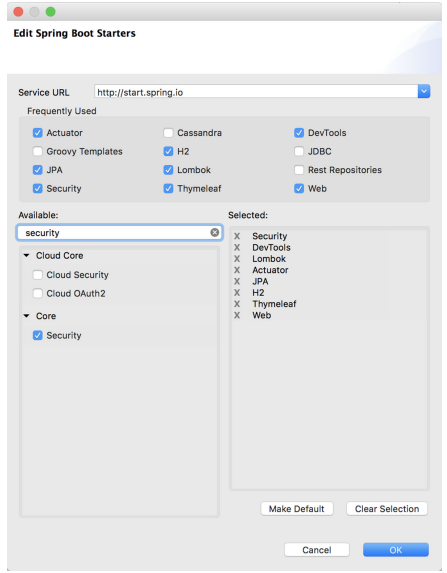Image resolution: width=447 pixels, height=573 pixels.
Task: Collapse the Cloud Core group
Action: coord(26,255)
